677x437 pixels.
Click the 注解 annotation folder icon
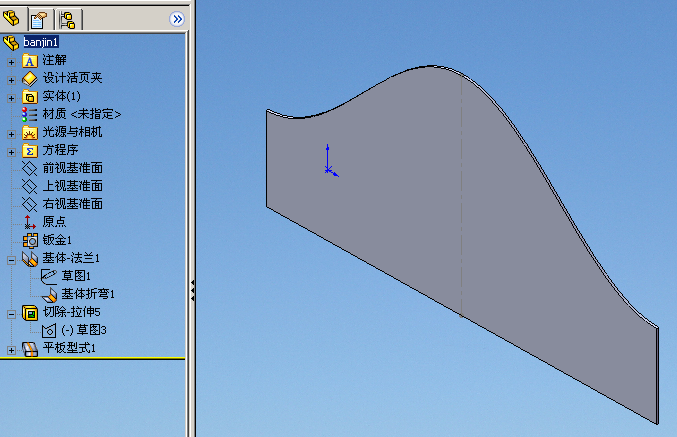(30, 60)
